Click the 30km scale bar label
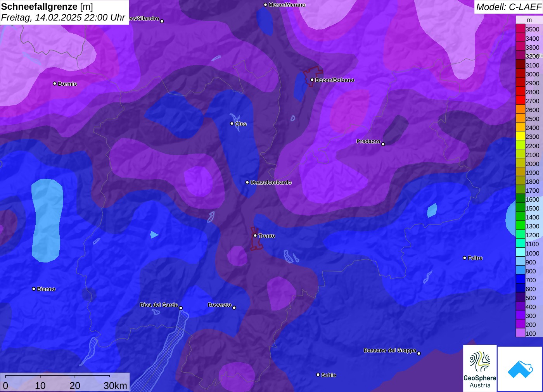 pos(115,385)
